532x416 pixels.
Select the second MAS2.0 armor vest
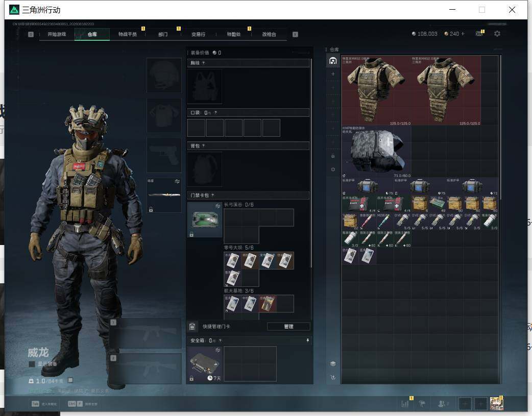point(446,90)
